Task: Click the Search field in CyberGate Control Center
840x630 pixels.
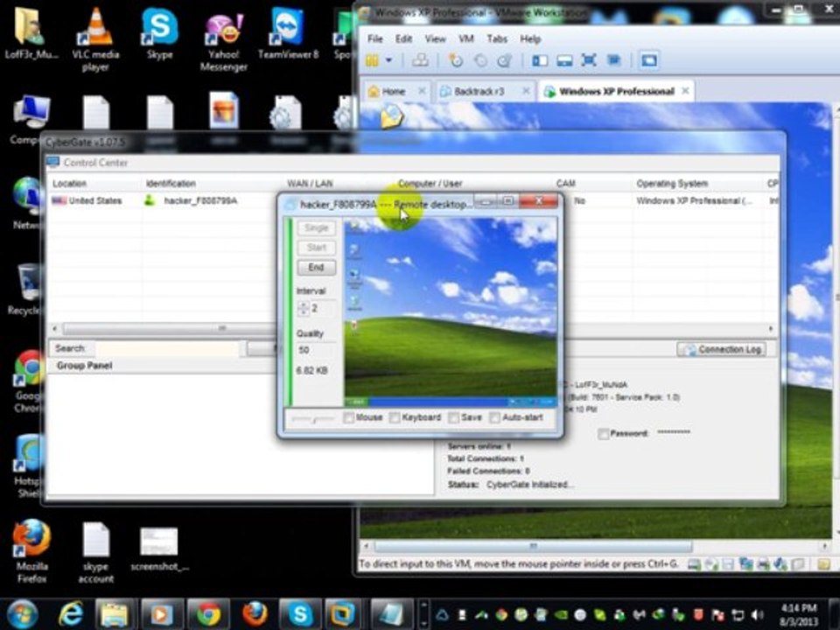Action: (x=167, y=349)
